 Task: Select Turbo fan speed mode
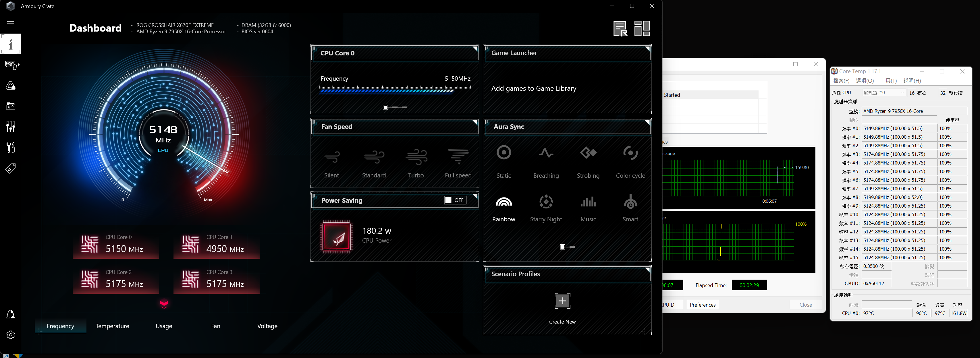click(416, 164)
